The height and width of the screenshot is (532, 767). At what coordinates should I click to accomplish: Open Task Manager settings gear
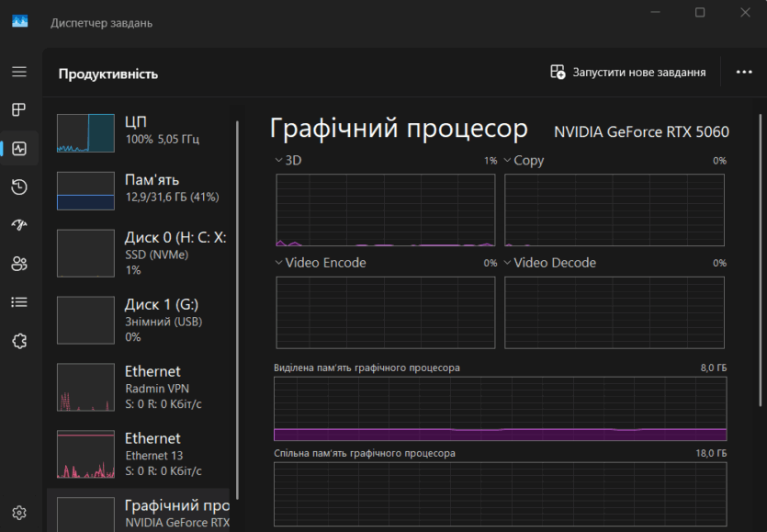19,512
